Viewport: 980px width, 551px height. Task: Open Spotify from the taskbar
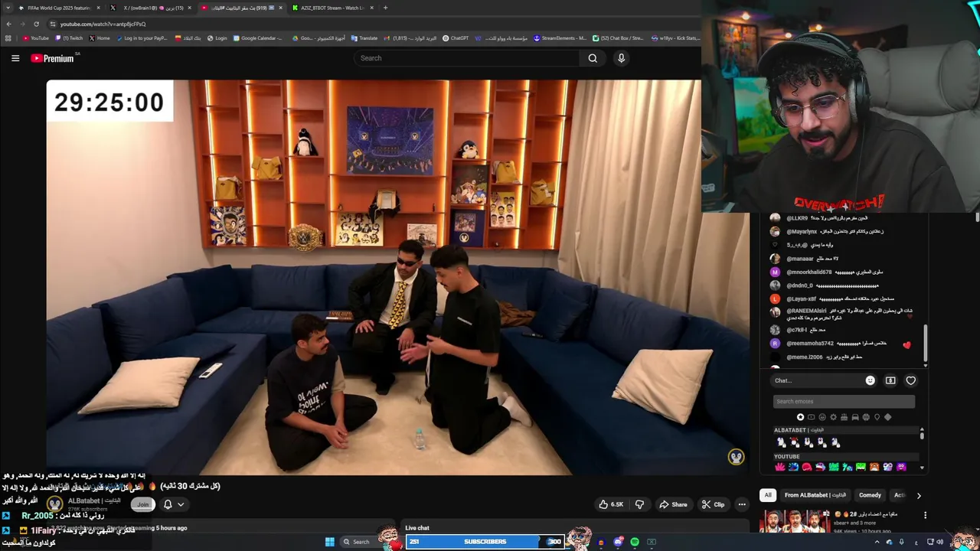635,542
